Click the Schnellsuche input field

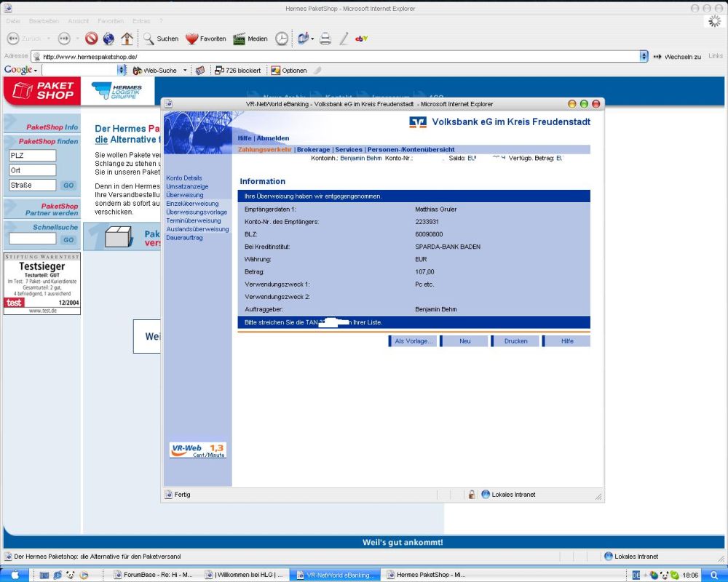click(x=33, y=239)
